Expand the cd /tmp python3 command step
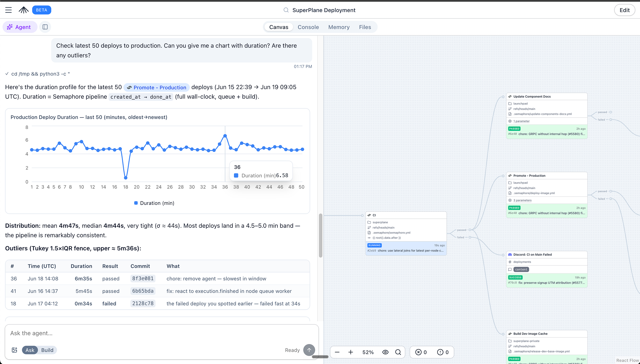This screenshot has height=364, width=640. [x=37, y=74]
